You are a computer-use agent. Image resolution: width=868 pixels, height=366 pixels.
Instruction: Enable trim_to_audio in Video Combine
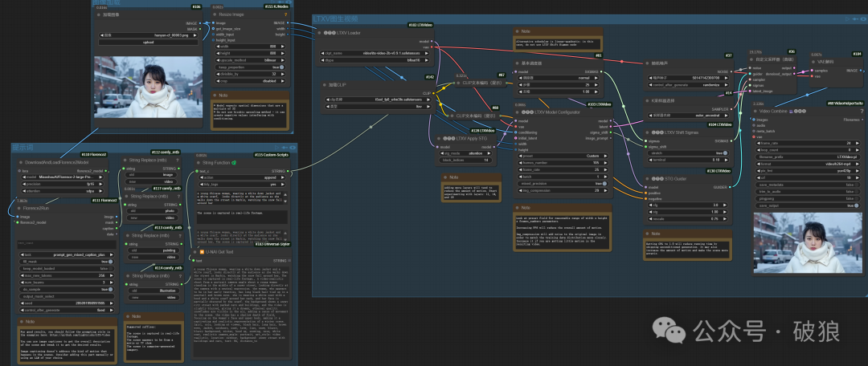click(809, 191)
